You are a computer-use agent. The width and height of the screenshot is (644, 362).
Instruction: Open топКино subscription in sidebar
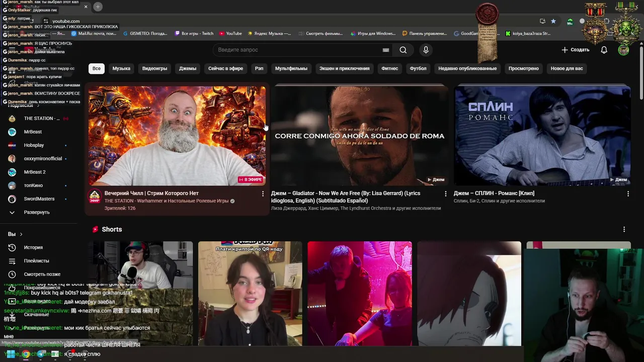point(39,186)
